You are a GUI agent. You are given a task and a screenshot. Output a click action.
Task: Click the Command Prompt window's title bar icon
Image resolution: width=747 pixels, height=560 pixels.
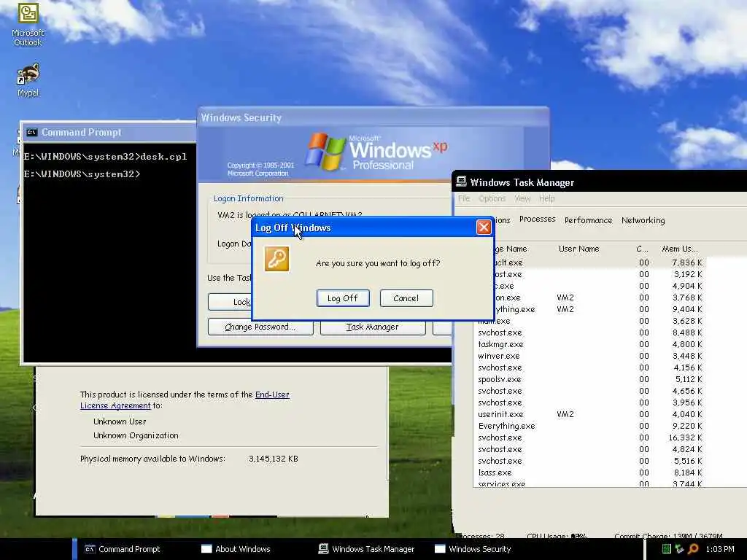31,133
